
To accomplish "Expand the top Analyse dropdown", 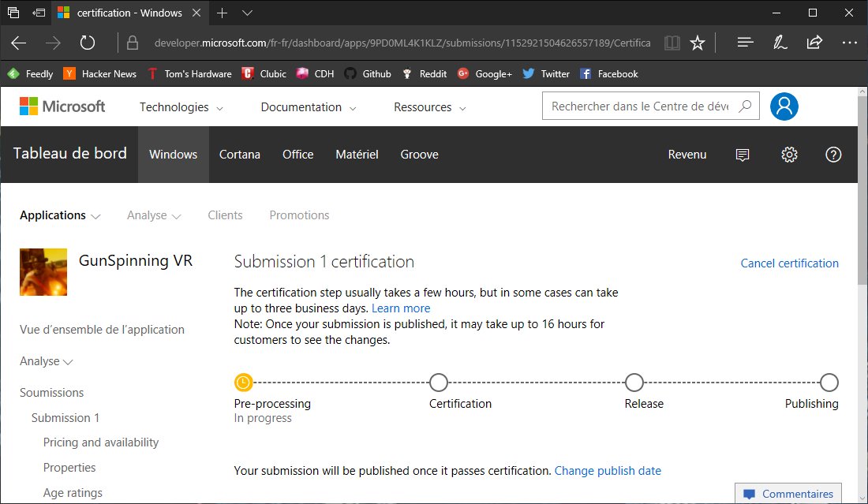I will tap(154, 215).
